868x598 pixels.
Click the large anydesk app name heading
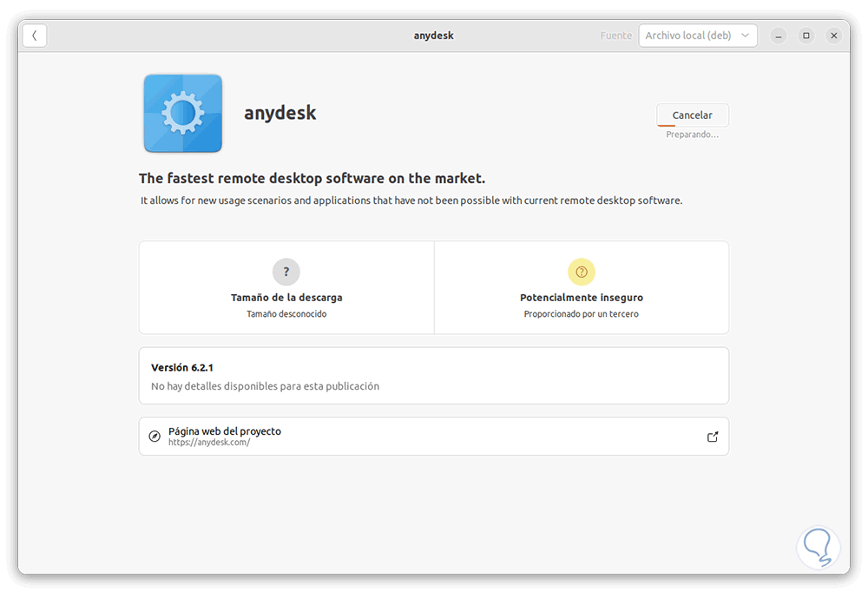click(280, 113)
